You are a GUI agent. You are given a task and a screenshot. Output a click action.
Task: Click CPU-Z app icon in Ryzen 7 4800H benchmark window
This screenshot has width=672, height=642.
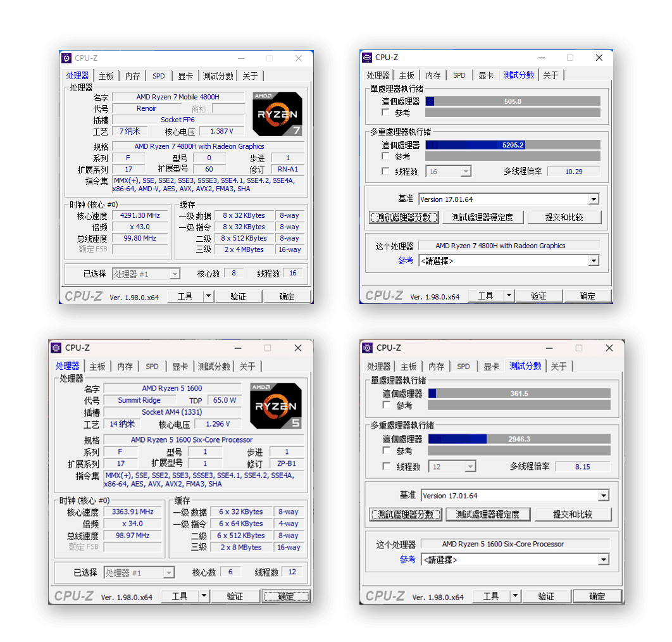coord(367,58)
